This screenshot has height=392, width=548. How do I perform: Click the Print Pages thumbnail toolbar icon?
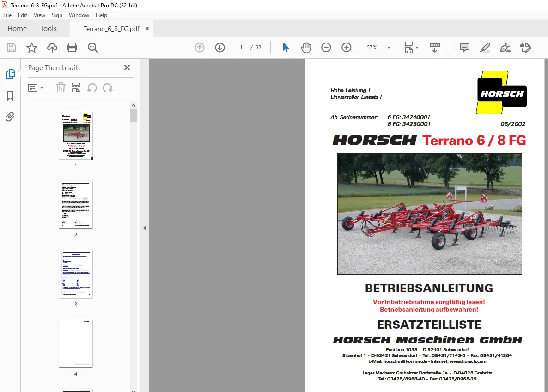point(76,87)
